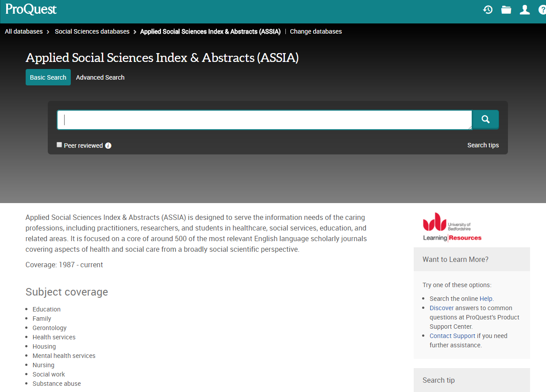Click the My Research user account icon
Image resolution: width=546 pixels, height=392 pixels.
(x=525, y=10)
